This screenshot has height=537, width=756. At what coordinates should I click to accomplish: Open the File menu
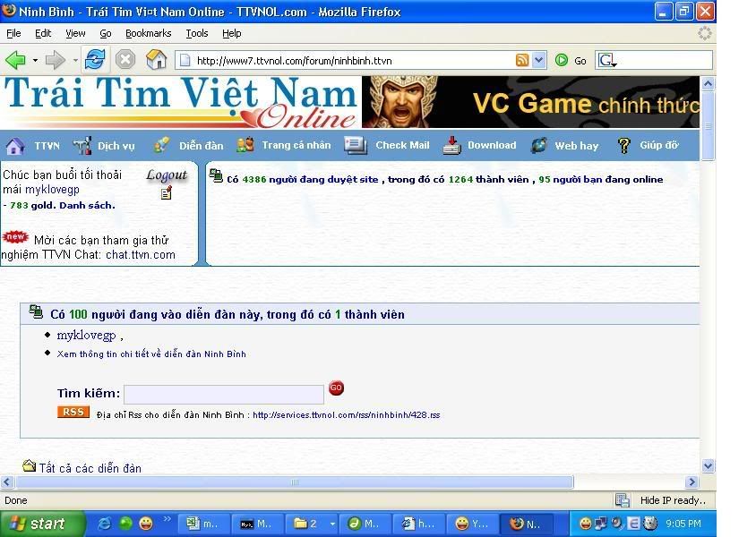click(x=13, y=33)
